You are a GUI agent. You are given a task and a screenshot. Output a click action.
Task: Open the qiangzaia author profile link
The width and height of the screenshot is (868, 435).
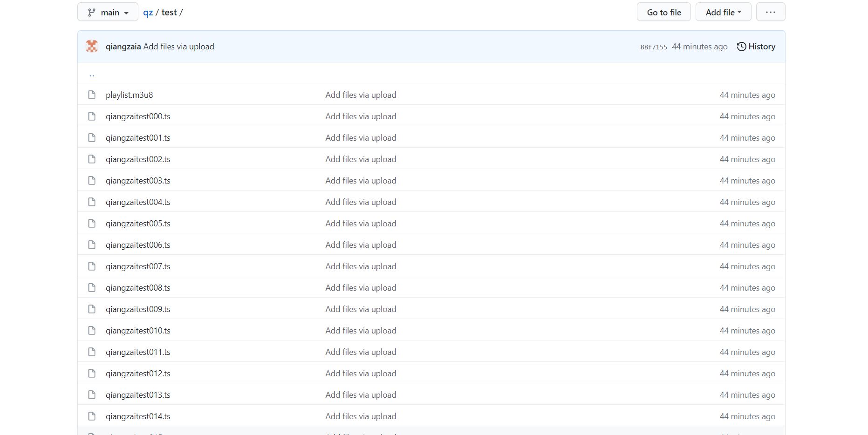(123, 47)
